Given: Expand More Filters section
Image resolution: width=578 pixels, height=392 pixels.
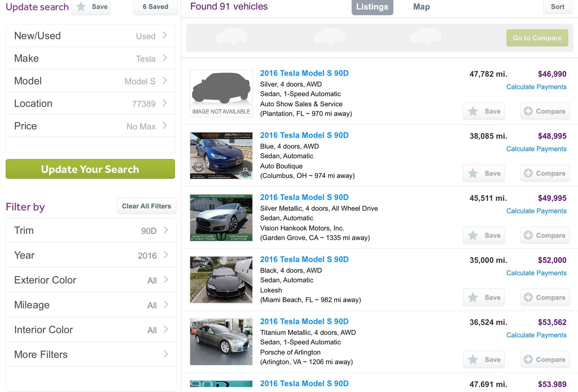Looking at the screenshot, I should tap(91, 354).
